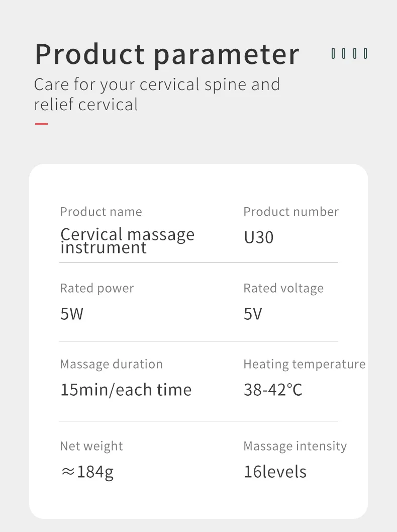Select the U30 product number value
Viewport: 397px width, 532px height.
[259, 237]
